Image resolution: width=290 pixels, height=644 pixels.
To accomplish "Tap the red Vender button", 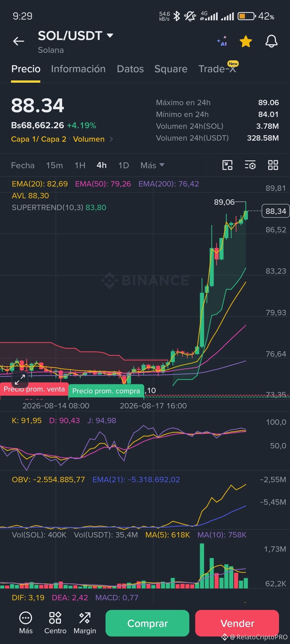I will coord(237,623).
